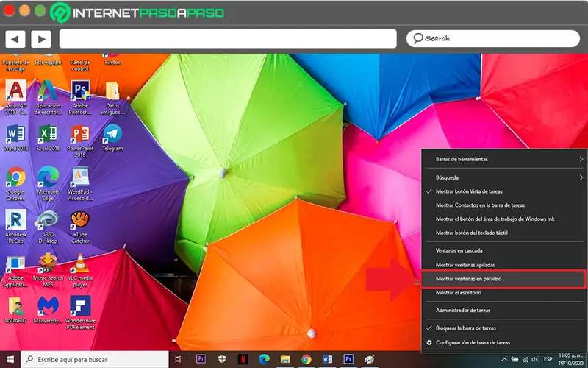The width and height of the screenshot is (588, 368).
Task: Expand the Barras de herramientas submenu
Action: 503,159
